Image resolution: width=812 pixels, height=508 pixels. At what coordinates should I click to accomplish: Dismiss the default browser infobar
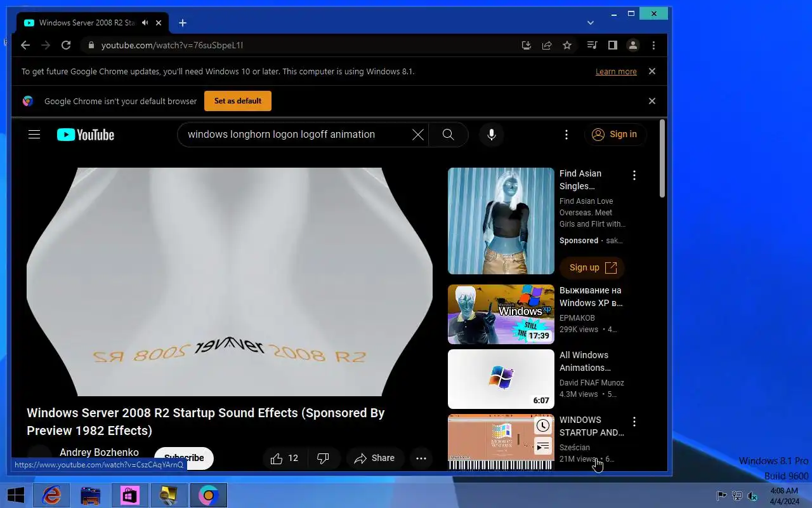click(x=652, y=101)
